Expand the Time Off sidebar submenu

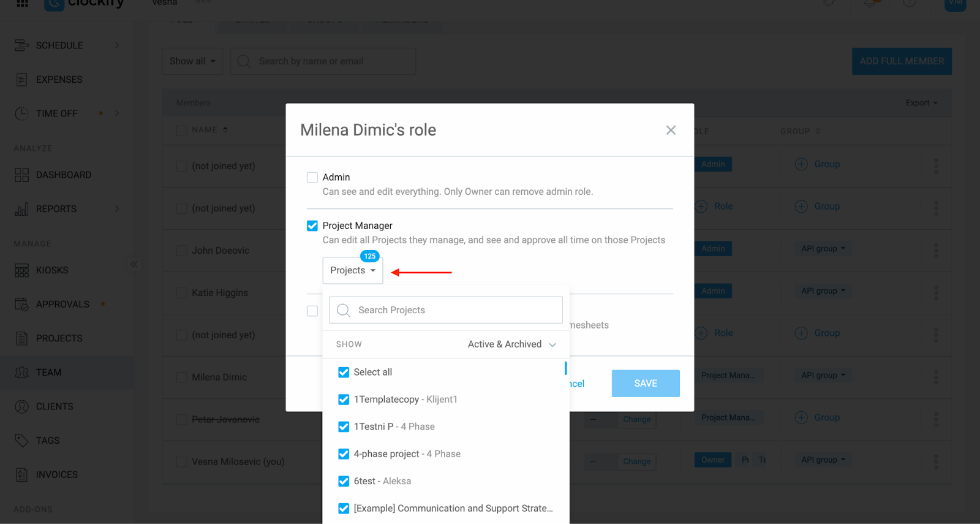click(x=117, y=113)
